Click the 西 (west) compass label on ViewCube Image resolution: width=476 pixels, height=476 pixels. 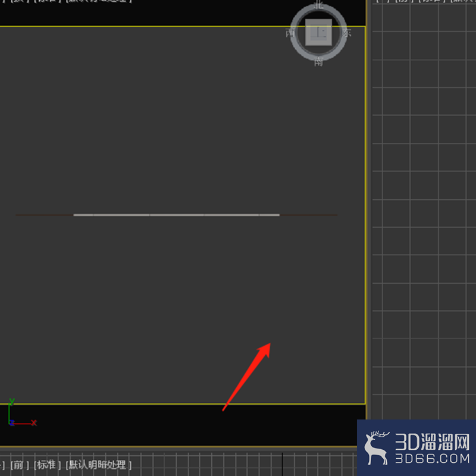click(290, 33)
